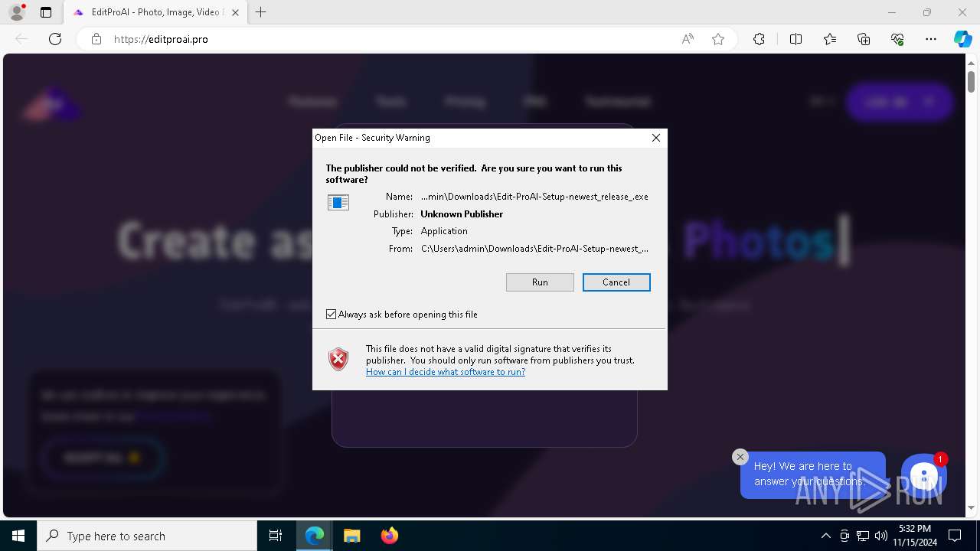Viewport: 980px width, 551px height.
Task: Open Copilot sidebar icon
Action: [x=963, y=39]
